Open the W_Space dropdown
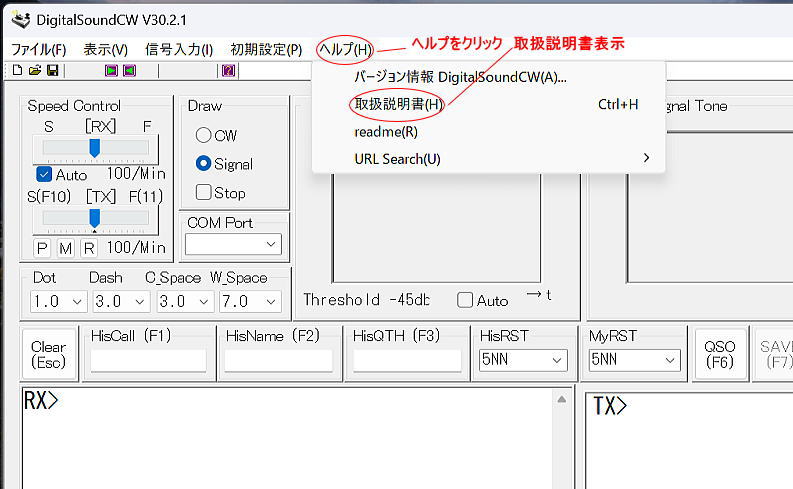793x489 pixels. [250, 301]
